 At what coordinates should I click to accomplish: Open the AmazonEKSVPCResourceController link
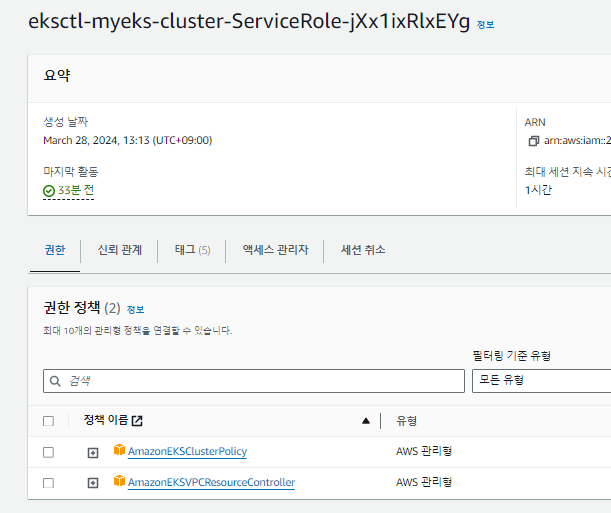pos(211,483)
